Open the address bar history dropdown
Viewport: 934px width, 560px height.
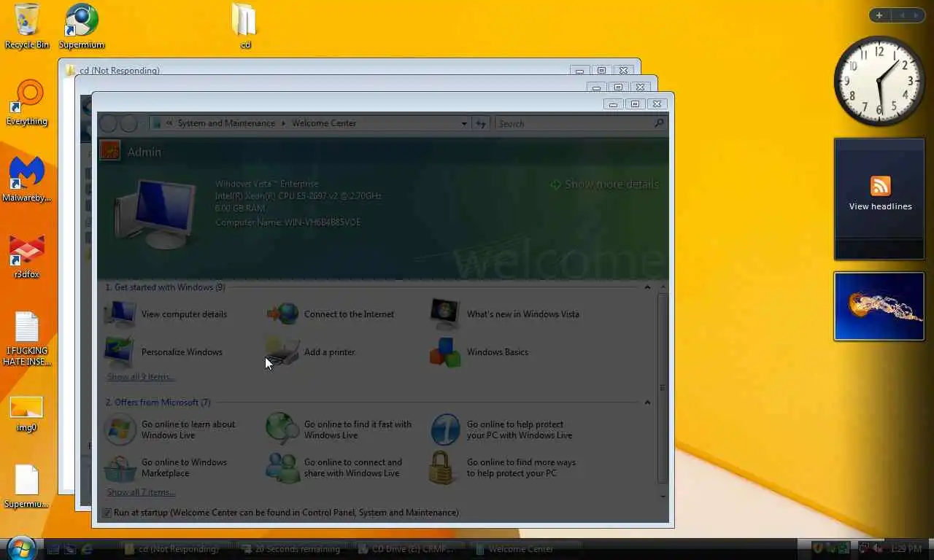[463, 123]
